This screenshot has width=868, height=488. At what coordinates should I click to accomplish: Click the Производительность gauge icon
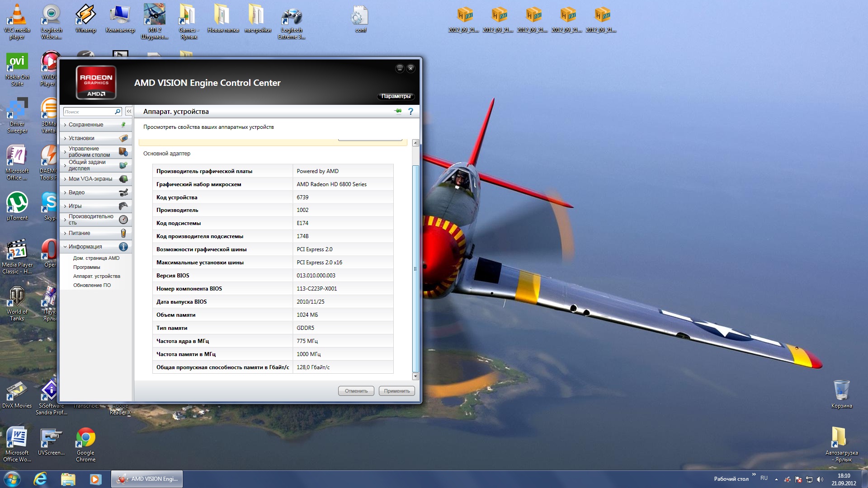click(x=123, y=220)
